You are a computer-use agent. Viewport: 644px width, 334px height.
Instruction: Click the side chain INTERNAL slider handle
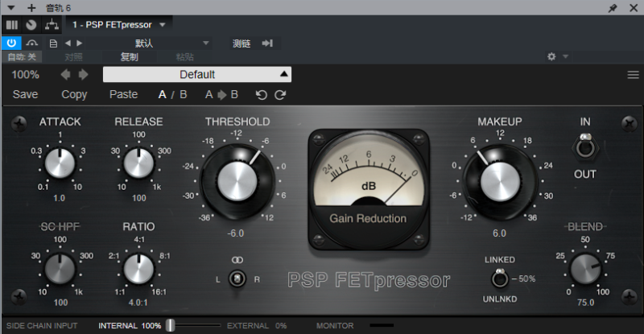point(170,326)
